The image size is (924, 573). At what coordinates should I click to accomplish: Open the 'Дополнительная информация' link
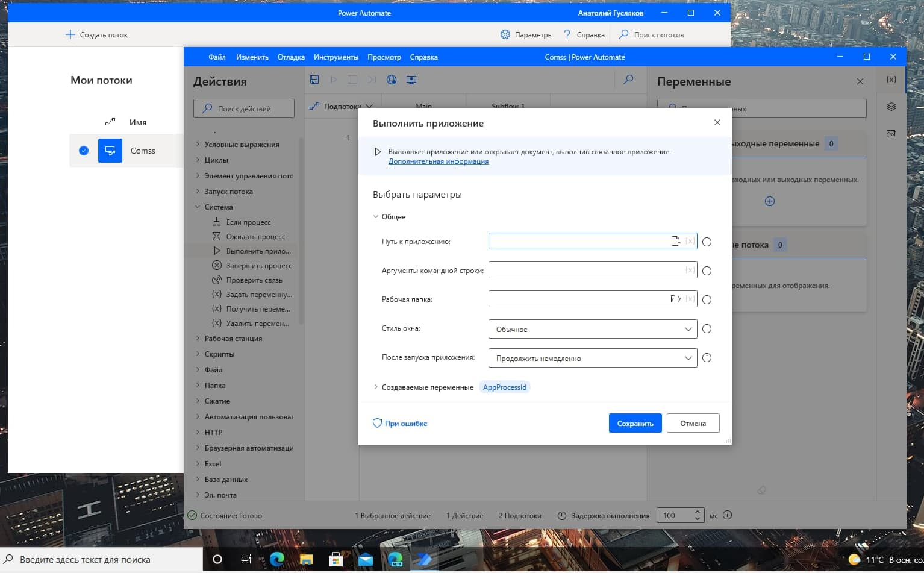click(x=438, y=161)
